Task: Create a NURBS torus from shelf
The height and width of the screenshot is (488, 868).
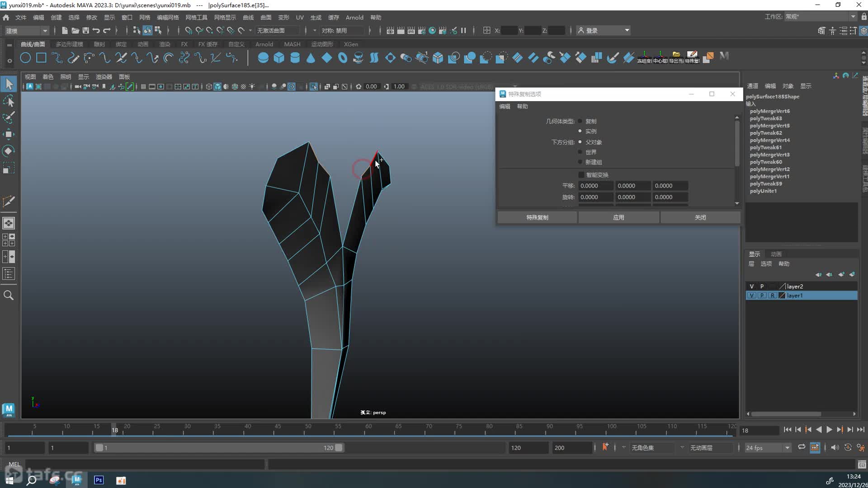Action: tap(342, 58)
